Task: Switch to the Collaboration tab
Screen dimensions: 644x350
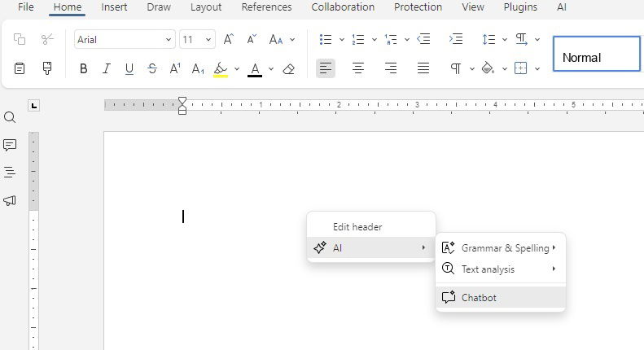Action: 343,7
